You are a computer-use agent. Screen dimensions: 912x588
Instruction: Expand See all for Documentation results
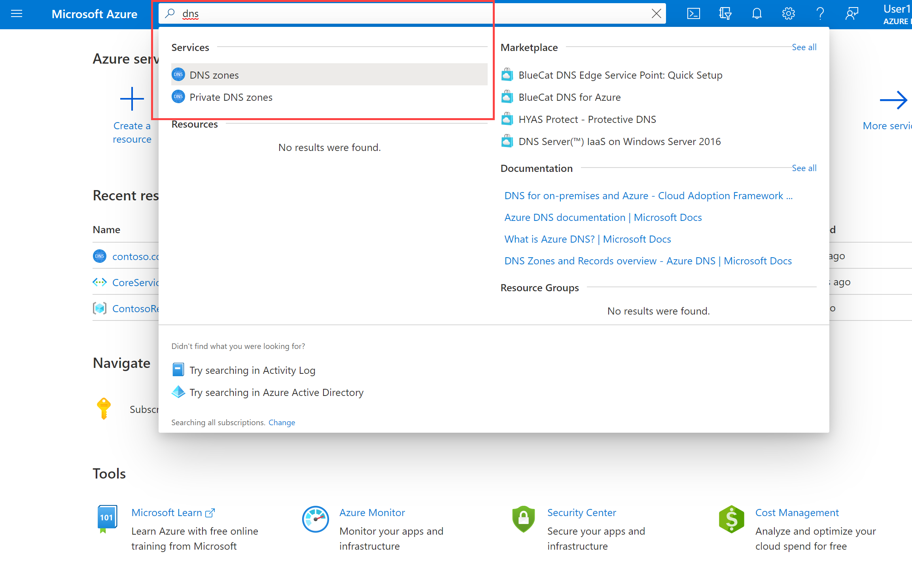click(804, 168)
